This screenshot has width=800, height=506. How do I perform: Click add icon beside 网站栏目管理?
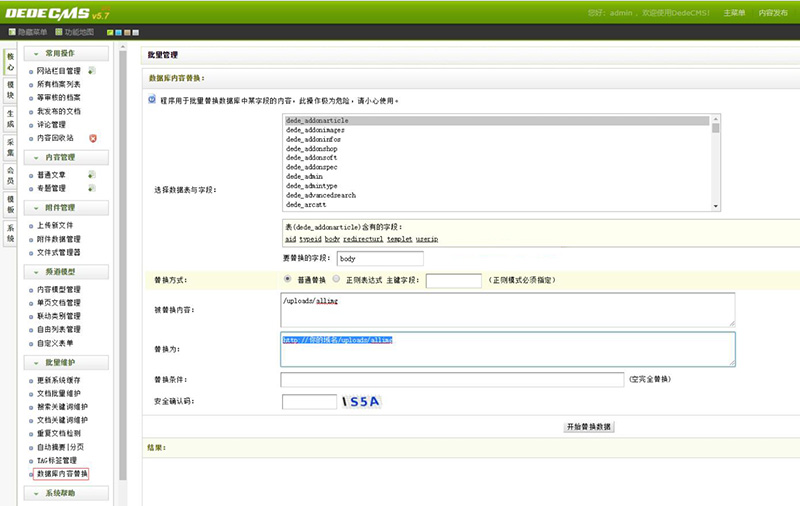coord(92,71)
